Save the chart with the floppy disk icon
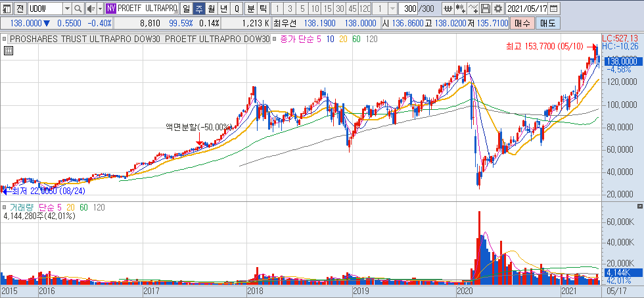The height and width of the screenshot is (298, 644). pyautogui.click(x=486, y=8)
